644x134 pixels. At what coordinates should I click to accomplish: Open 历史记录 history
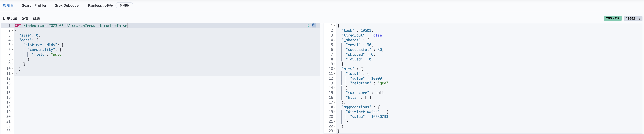tap(10, 19)
